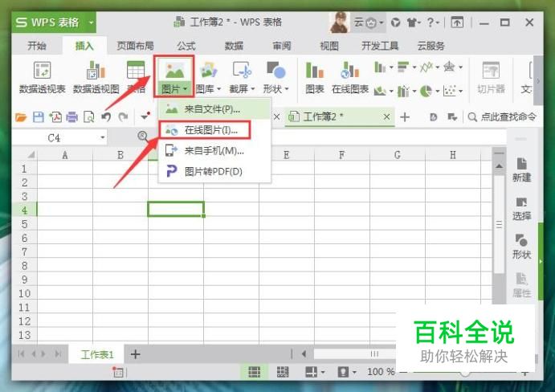
Task: Click the 点此查找命令 search box
Action: point(503,116)
